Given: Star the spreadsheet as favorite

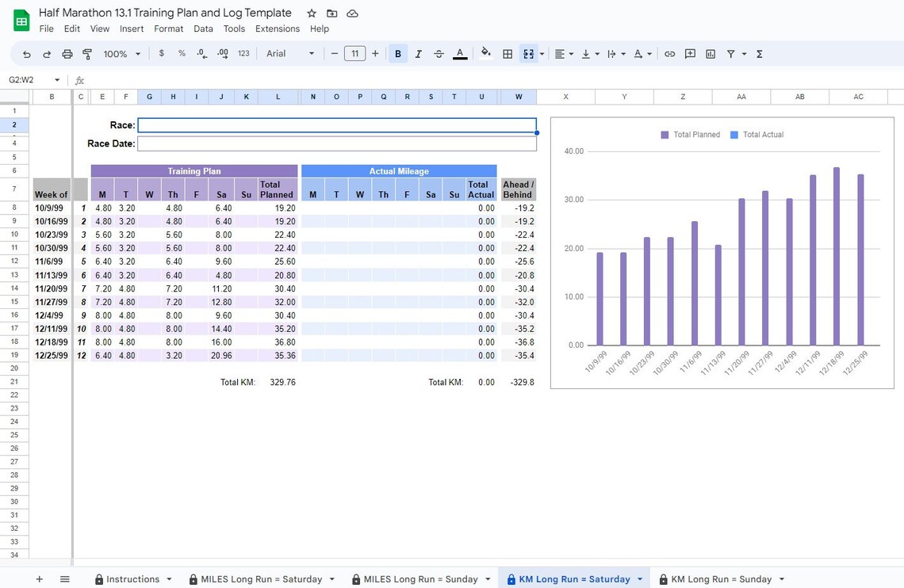Looking at the screenshot, I should click(x=311, y=13).
